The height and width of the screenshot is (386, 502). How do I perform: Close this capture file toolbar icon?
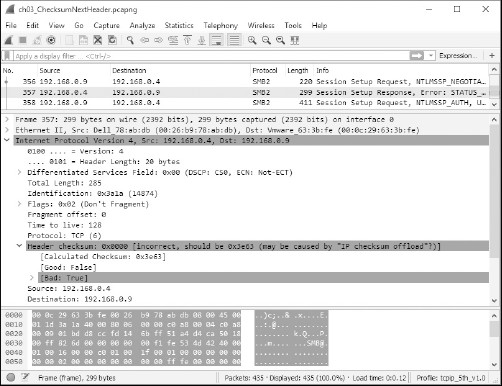97,40
